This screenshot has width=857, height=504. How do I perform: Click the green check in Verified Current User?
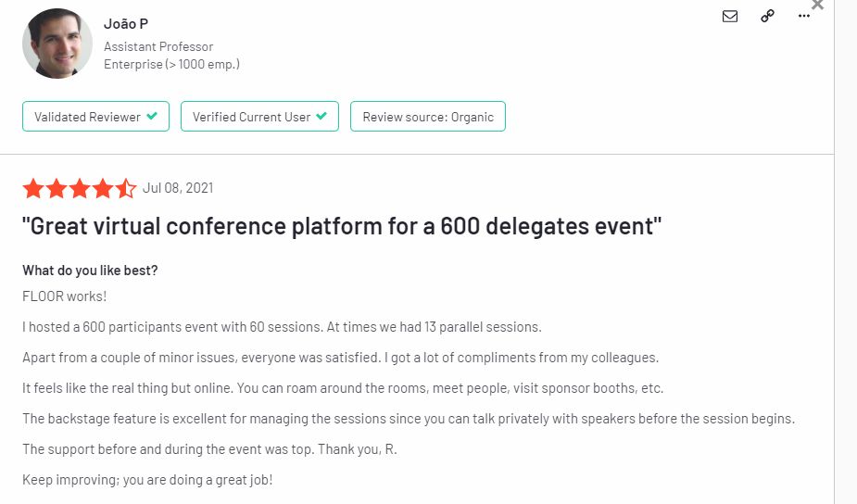[321, 116]
